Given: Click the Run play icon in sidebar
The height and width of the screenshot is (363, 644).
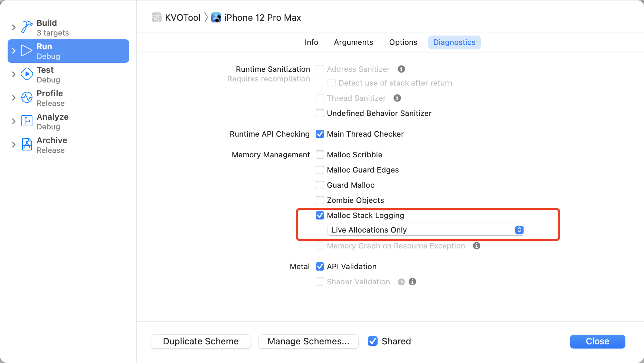Looking at the screenshot, I should tap(27, 50).
